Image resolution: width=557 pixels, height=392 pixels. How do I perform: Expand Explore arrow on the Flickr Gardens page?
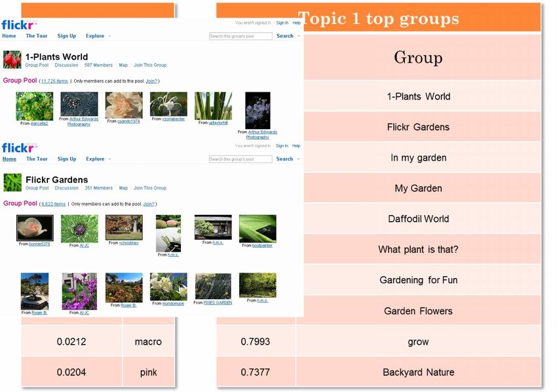click(109, 159)
